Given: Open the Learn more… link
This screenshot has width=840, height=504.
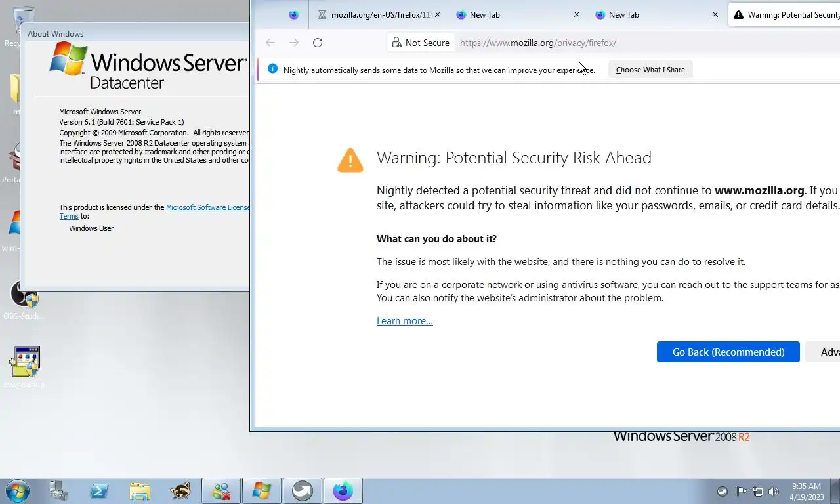Looking at the screenshot, I should [405, 321].
